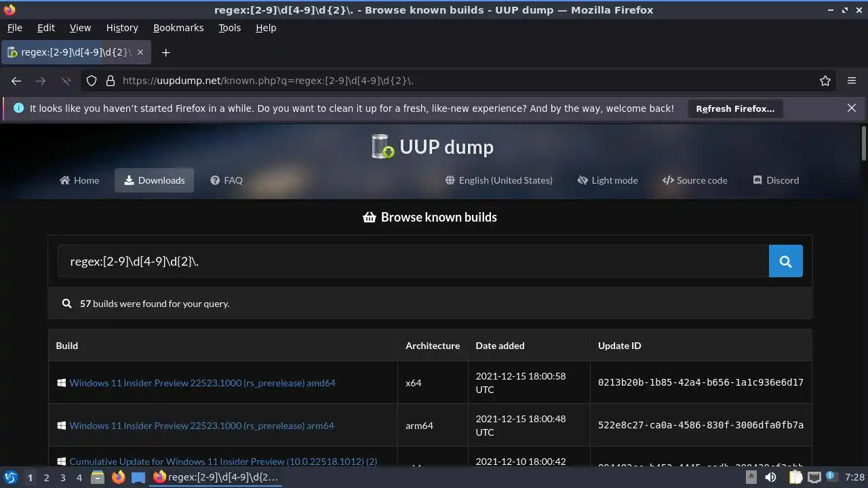Open the Discord link

[x=776, y=180]
